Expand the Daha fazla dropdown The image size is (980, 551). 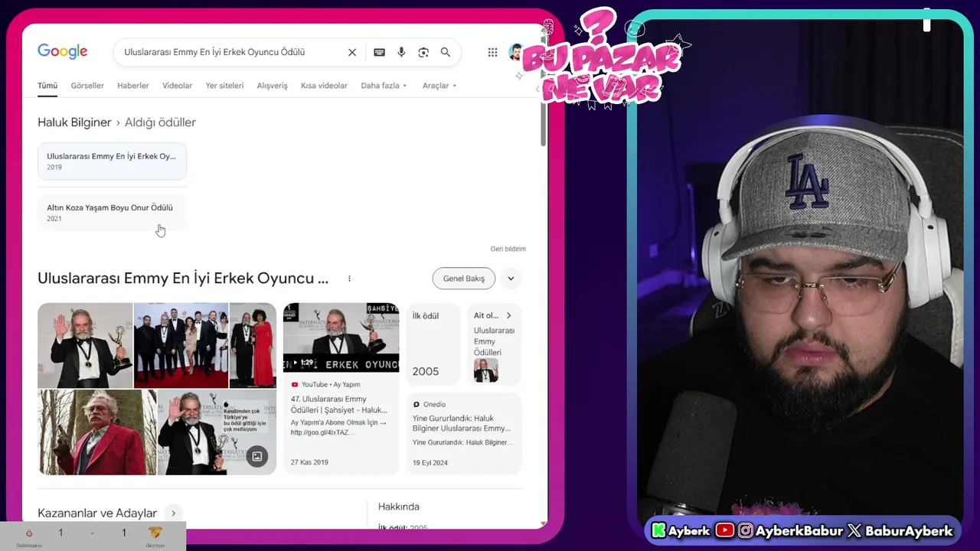point(384,86)
